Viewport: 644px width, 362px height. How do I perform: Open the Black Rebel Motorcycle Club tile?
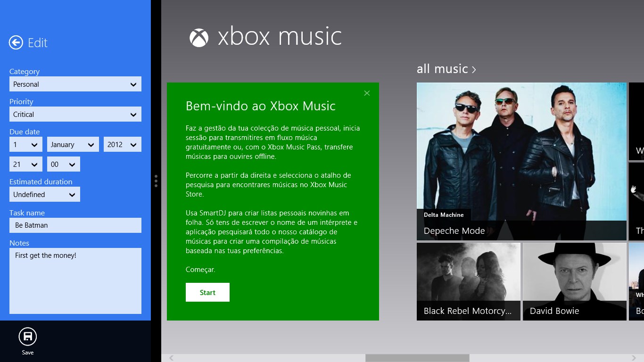[469, 282]
